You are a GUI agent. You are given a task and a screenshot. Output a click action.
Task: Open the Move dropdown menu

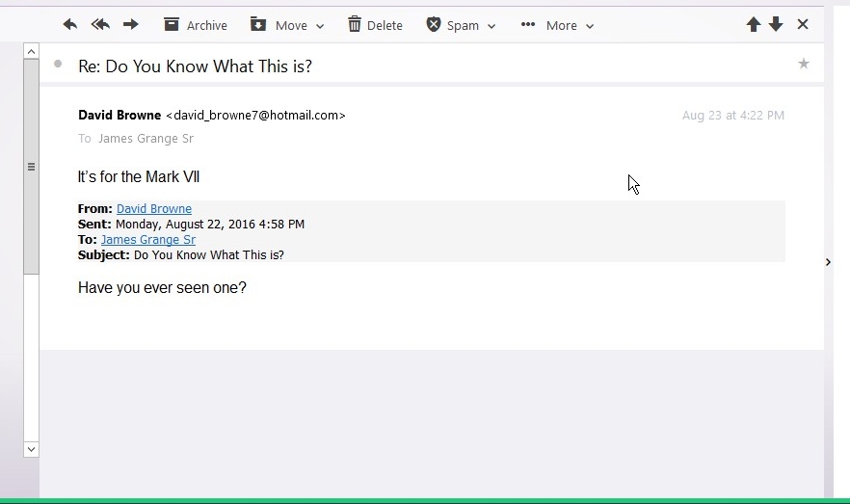(287, 25)
